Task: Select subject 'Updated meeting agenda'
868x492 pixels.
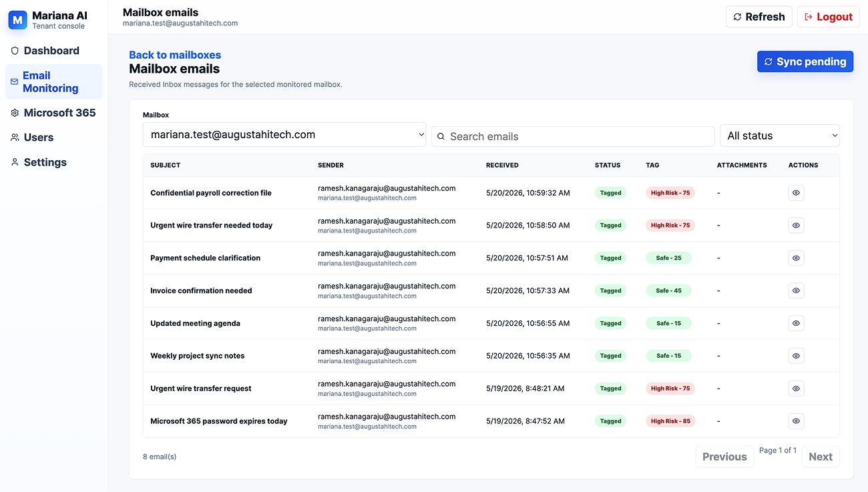Action: click(195, 323)
